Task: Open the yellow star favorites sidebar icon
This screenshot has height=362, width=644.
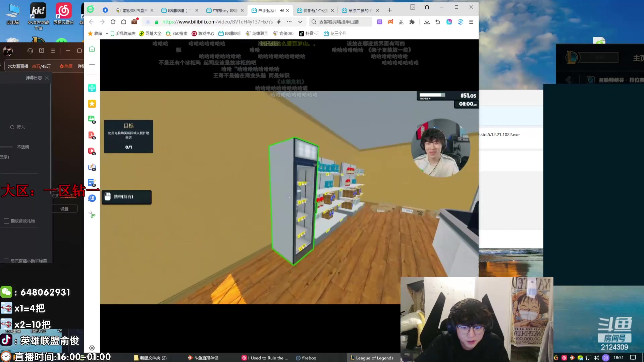Action: 92,104
